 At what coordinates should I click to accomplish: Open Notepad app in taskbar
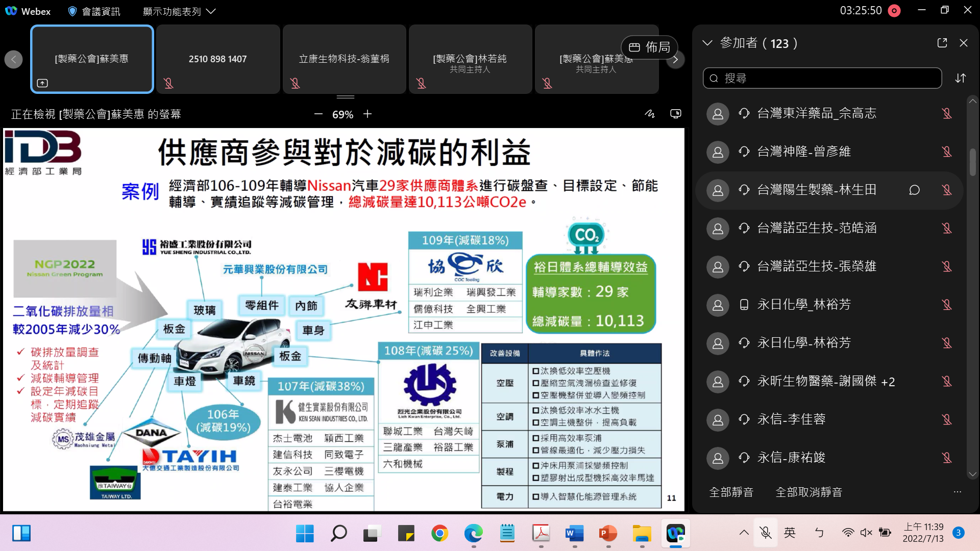coord(507,534)
